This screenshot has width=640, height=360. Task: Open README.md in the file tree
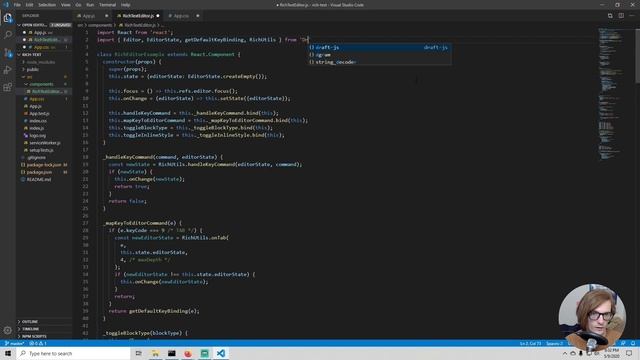click(44, 180)
